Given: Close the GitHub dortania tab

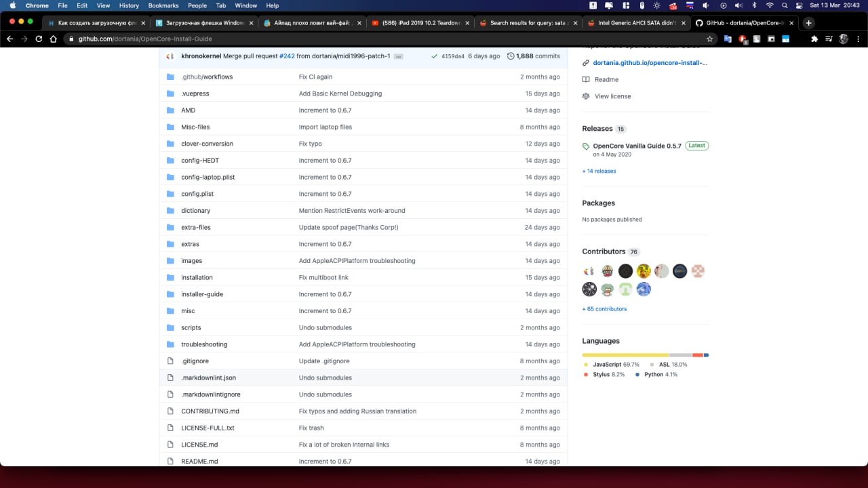Looking at the screenshot, I should pyautogui.click(x=791, y=22).
